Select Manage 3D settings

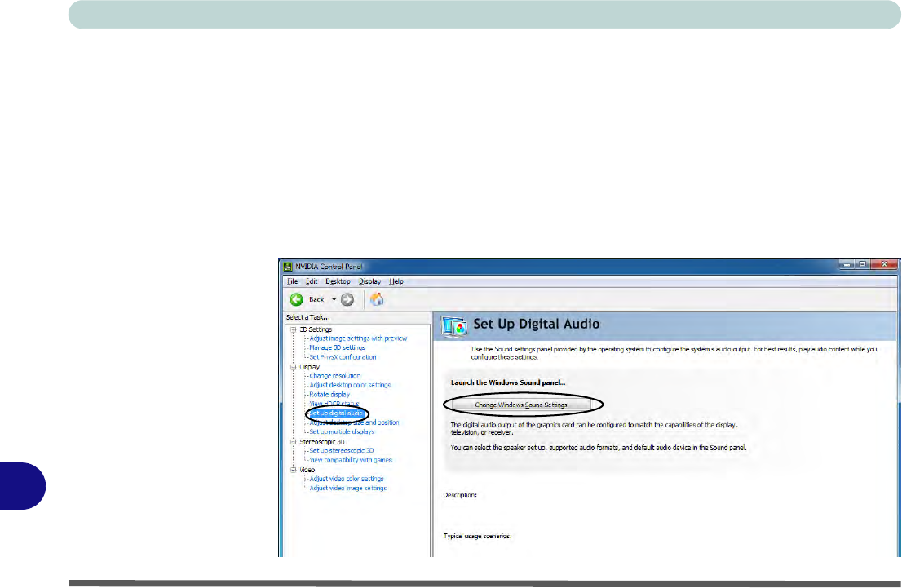[337, 347]
